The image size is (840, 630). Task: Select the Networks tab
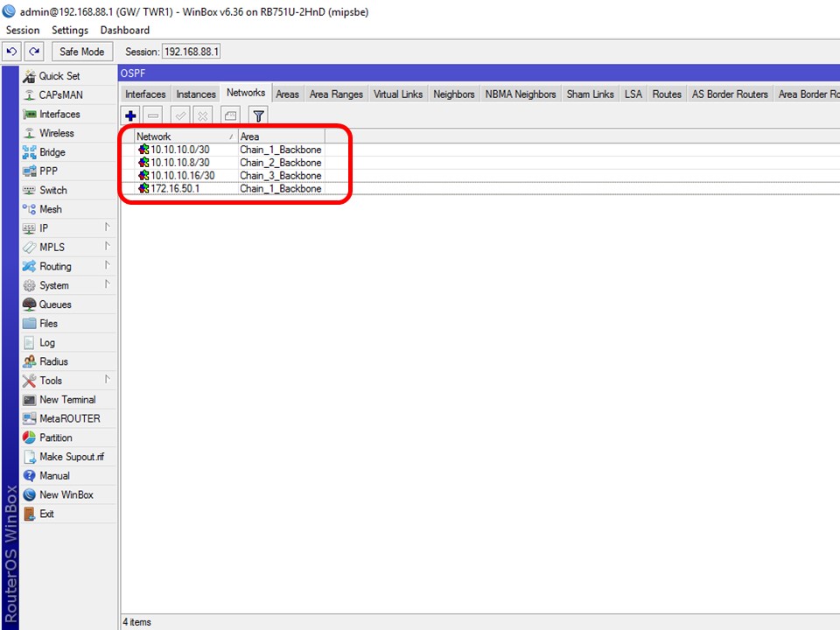[x=246, y=93]
